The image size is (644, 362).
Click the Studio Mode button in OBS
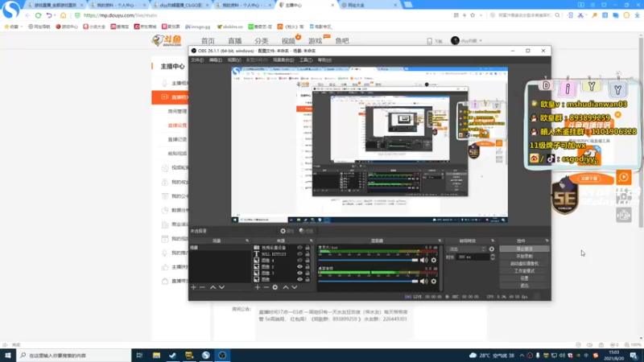(525, 271)
